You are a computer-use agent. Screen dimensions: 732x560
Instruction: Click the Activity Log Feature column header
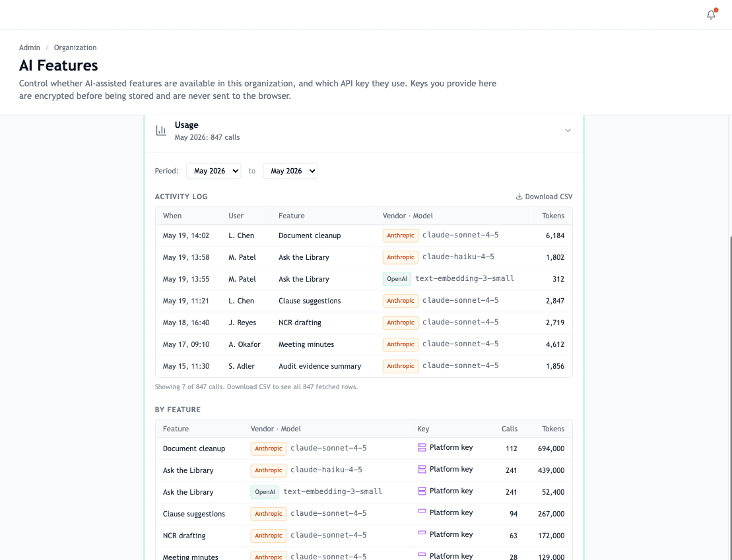pos(291,216)
